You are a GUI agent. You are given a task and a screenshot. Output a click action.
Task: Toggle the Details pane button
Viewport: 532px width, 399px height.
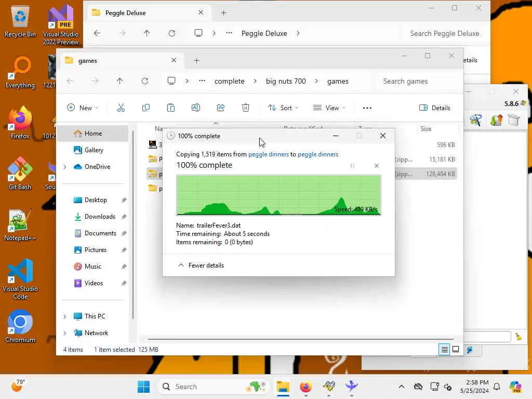[435, 108]
